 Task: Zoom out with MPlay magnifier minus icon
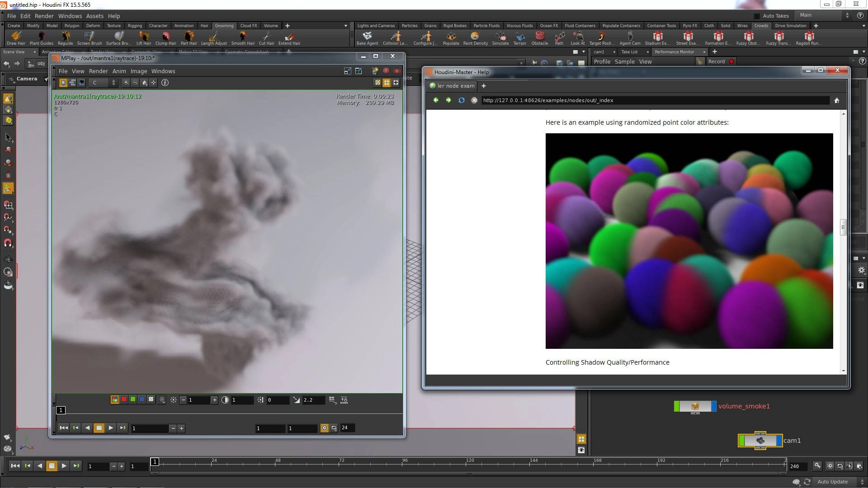[x=135, y=83]
